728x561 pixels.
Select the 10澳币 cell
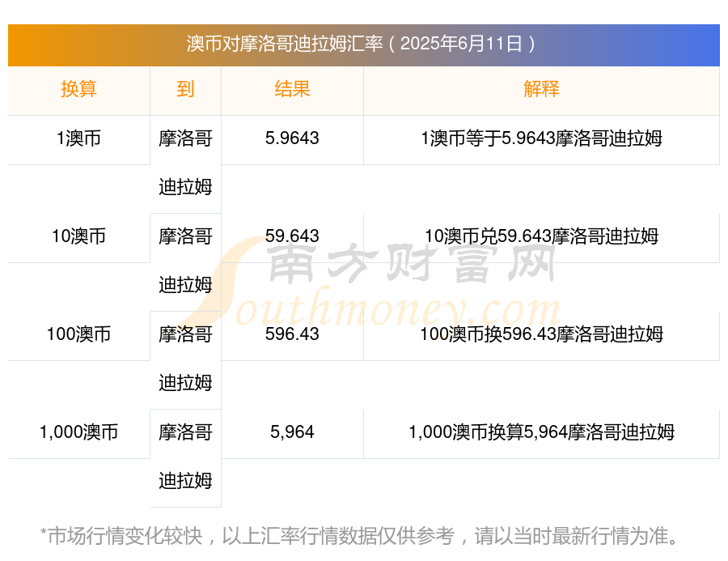pyautogui.click(x=78, y=236)
